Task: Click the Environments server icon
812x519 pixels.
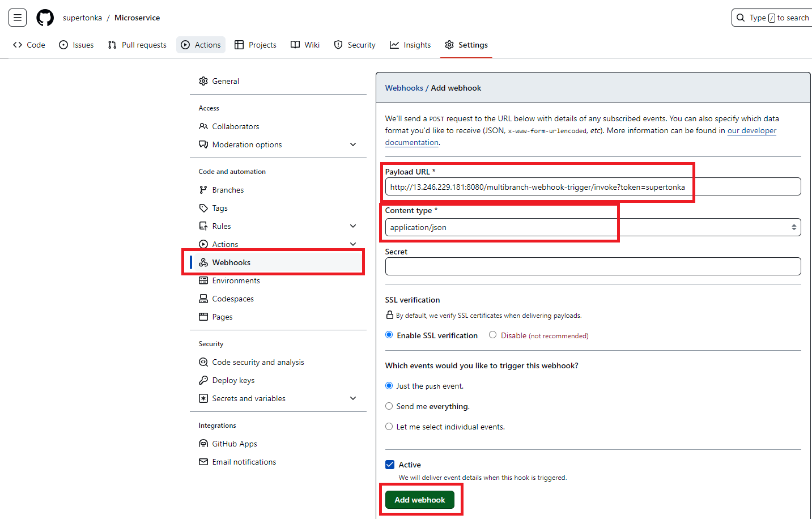Action: point(203,280)
